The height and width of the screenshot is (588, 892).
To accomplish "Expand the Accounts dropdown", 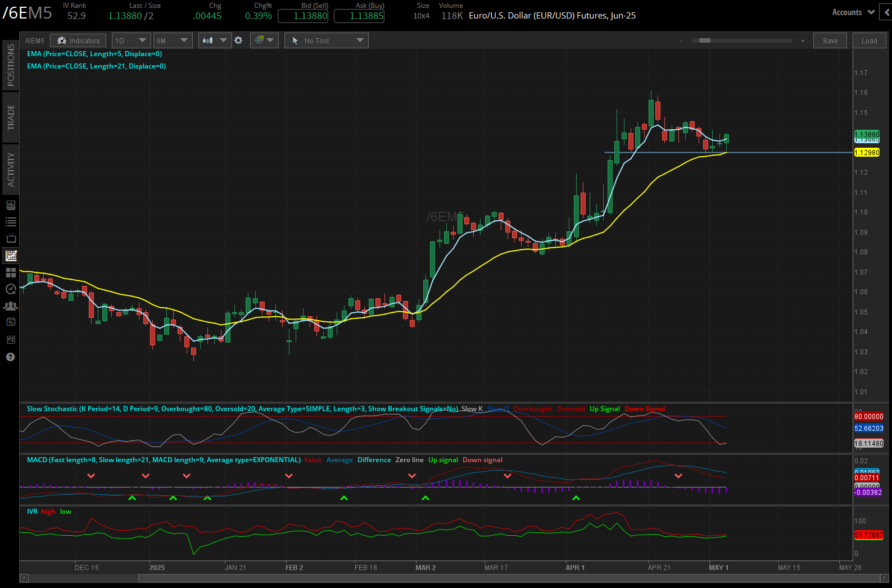I will 853,12.
